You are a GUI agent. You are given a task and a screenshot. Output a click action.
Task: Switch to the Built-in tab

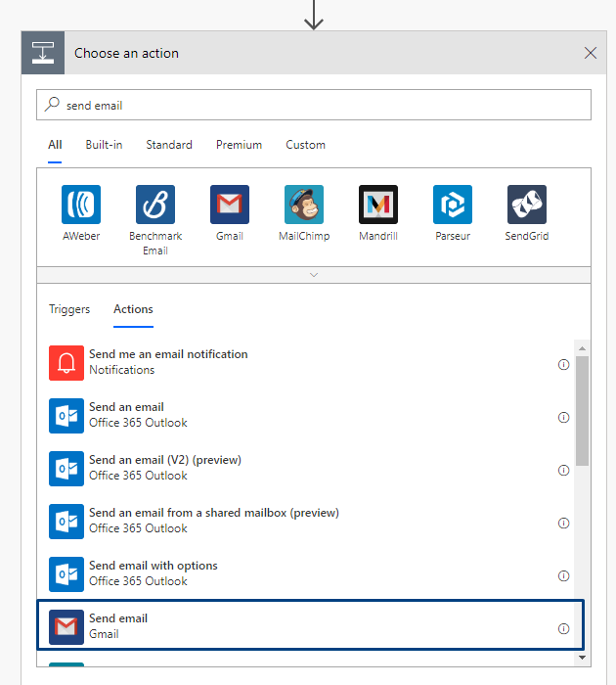click(x=104, y=145)
